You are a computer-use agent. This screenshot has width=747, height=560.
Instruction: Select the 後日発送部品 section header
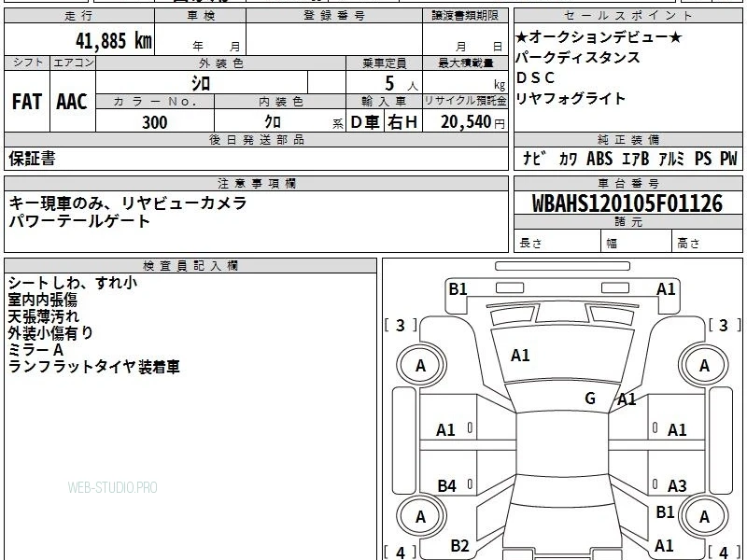pyautogui.click(x=256, y=139)
